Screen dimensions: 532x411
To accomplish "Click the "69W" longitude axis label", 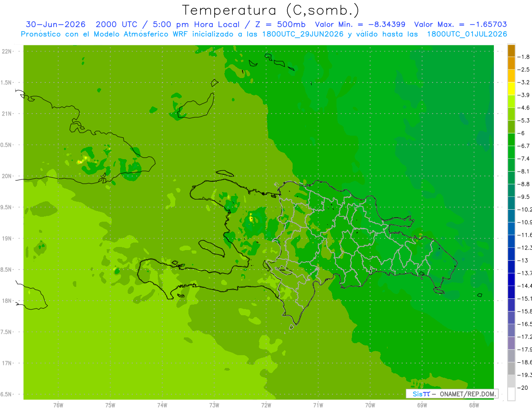I will [422, 405].
